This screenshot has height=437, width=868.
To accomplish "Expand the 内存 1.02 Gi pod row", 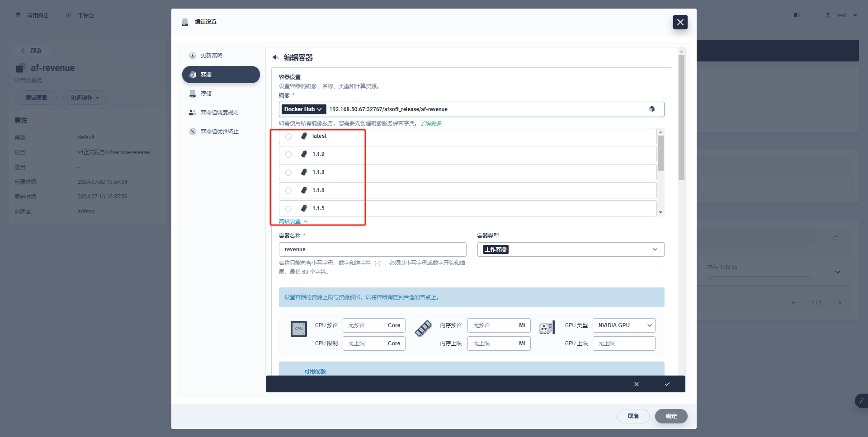I will (x=838, y=272).
